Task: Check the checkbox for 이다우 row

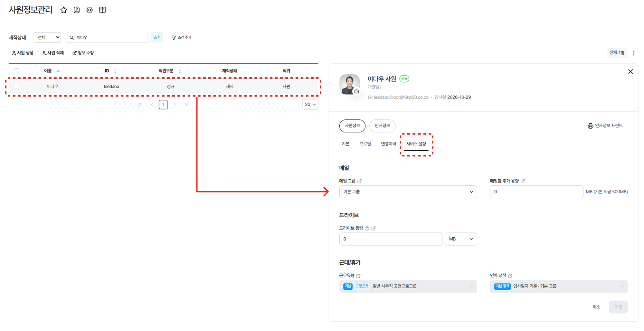Action: (x=16, y=86)
